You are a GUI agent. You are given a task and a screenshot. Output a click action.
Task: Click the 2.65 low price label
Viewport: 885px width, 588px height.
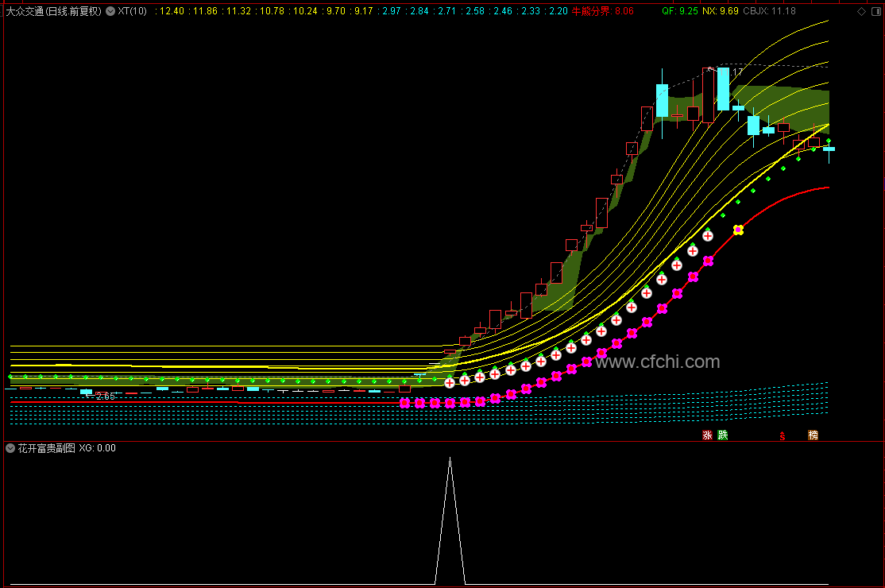pos(105,397)
